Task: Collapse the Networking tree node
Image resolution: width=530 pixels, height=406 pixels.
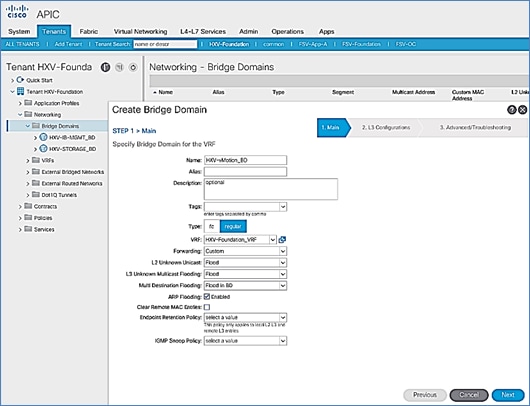Action: click(20, 115)
